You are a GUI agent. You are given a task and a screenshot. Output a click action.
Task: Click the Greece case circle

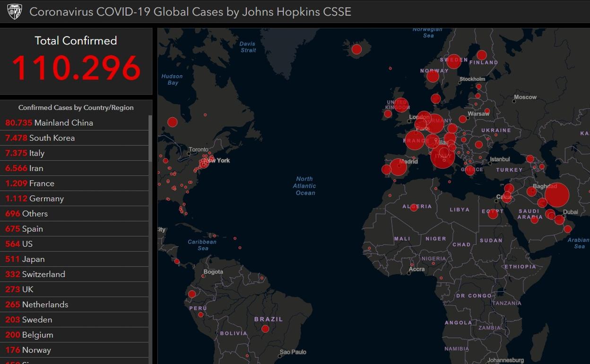coord(470,170)
